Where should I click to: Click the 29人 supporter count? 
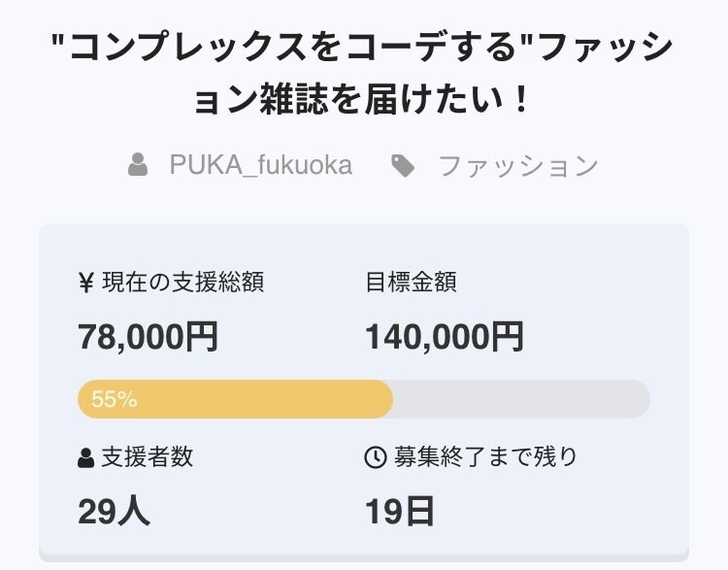tap(114, 511)
